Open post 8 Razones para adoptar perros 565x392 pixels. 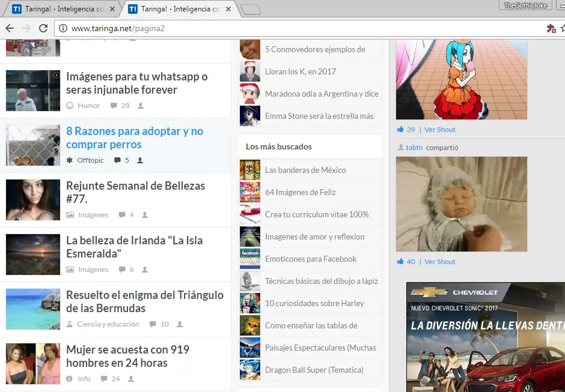(x=135, y=138)
